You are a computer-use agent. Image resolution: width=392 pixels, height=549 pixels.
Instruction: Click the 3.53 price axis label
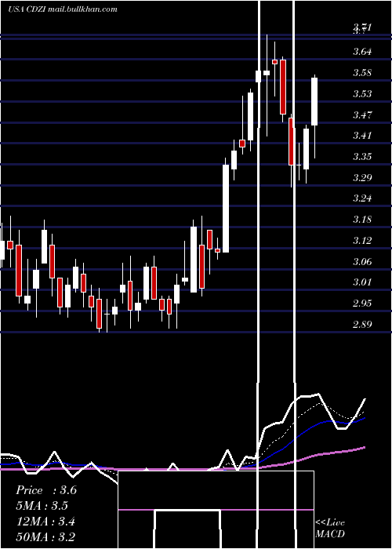tap(362, 94)
